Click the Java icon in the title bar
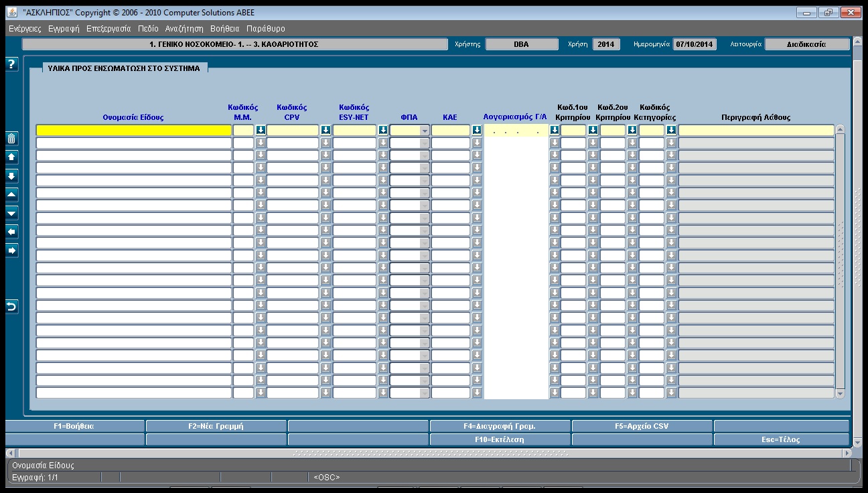This screenshot has width=868, height=493. point(13,12)
